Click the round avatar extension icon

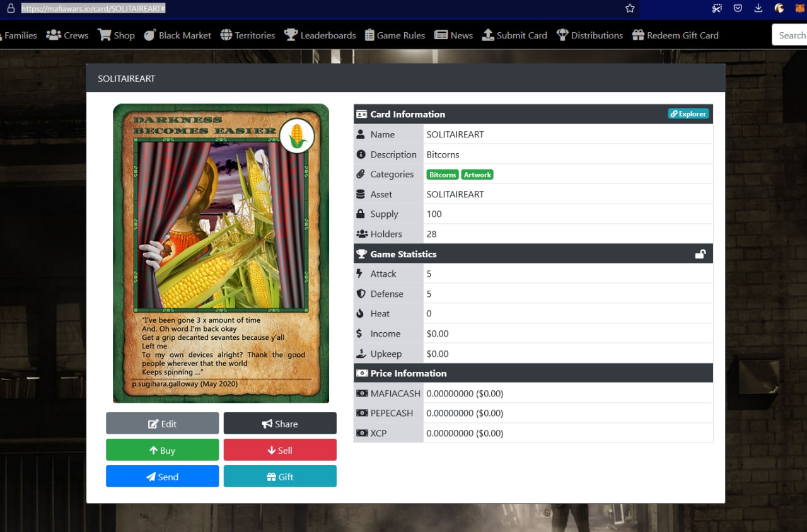pyautogui.click(x=779, y=9)
